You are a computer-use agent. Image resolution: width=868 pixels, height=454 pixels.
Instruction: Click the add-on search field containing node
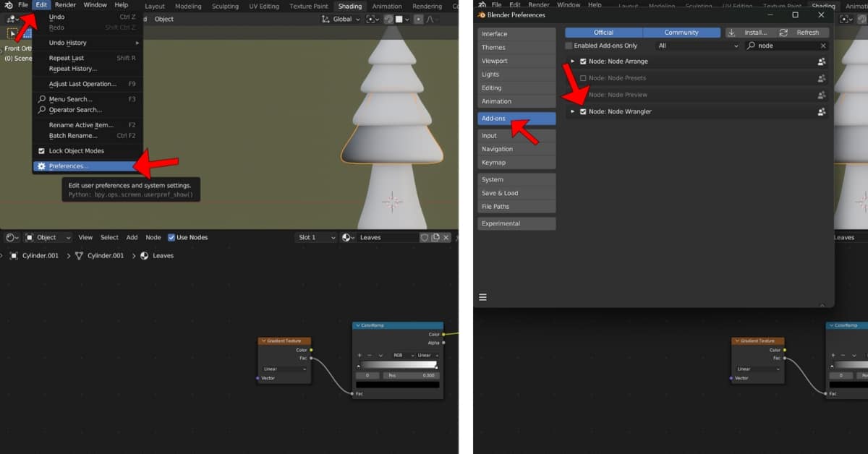(787, 46)
